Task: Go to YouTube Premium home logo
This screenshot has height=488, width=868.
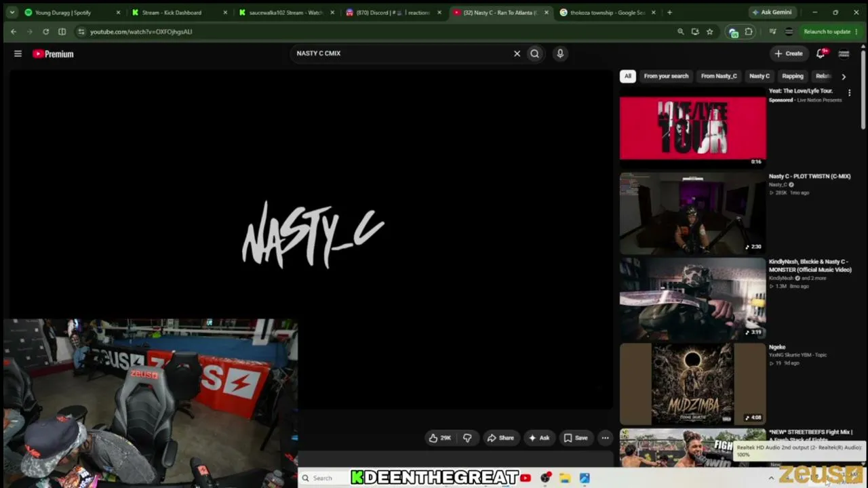Action: [x=53, y=54]
